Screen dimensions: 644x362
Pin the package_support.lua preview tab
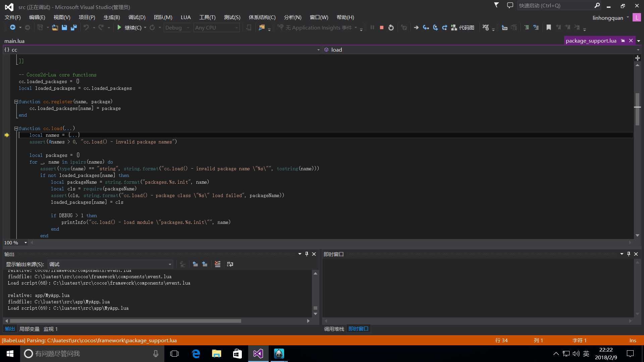[x=623, y=41]
